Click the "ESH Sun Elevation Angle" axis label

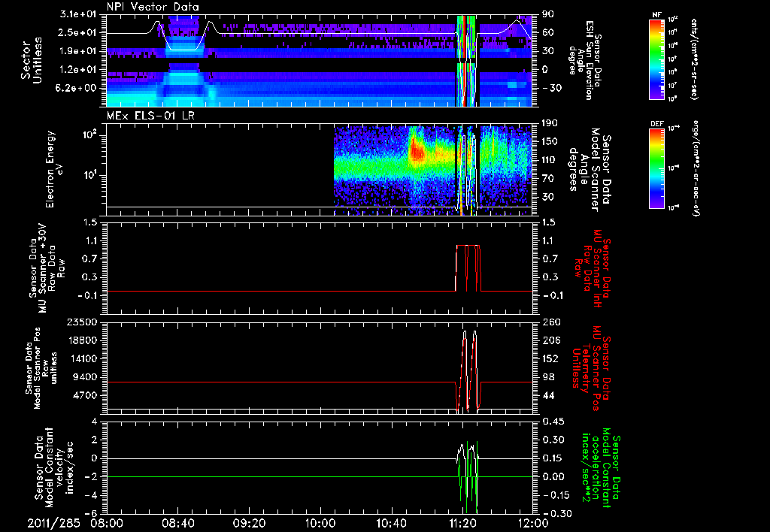point(584,60)
